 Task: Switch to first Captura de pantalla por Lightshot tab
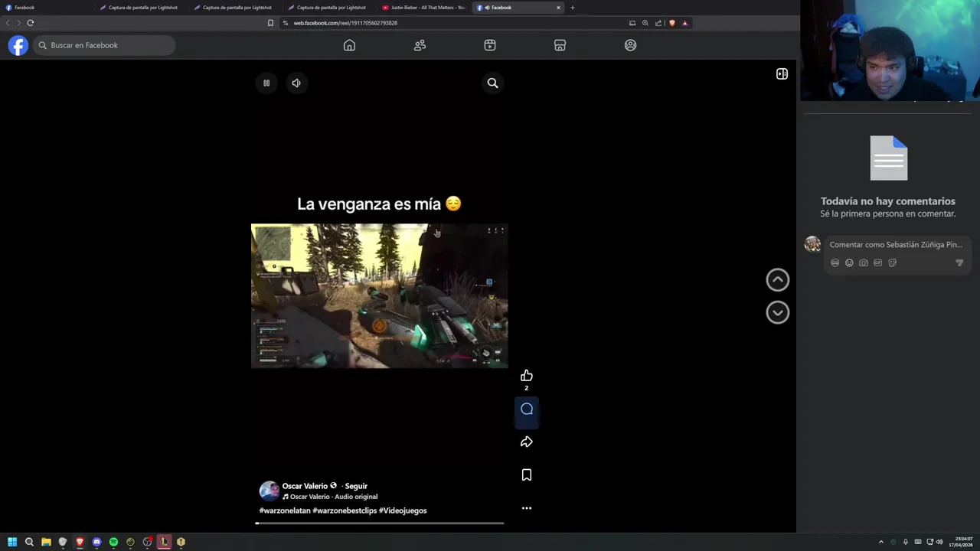[140, 8]
